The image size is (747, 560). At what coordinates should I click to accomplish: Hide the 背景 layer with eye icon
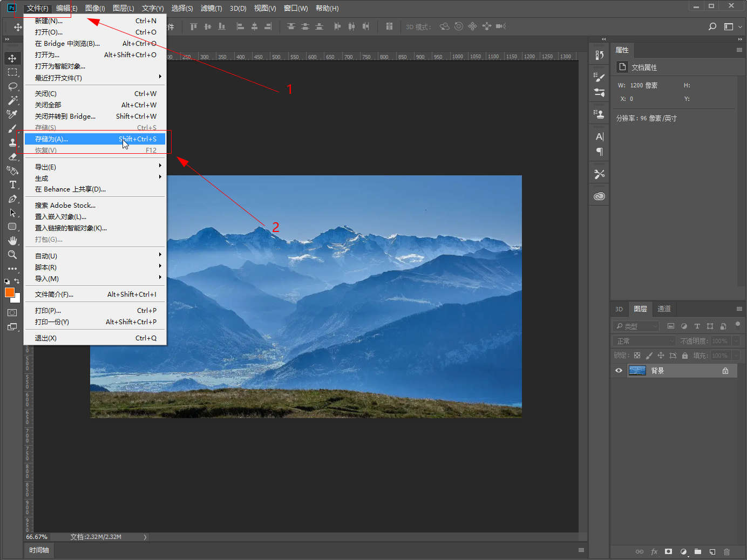tap(619, 371)
